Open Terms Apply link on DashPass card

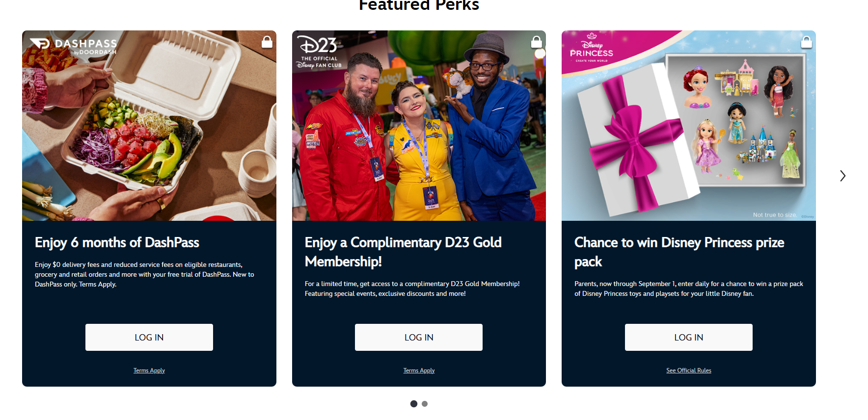149,370
